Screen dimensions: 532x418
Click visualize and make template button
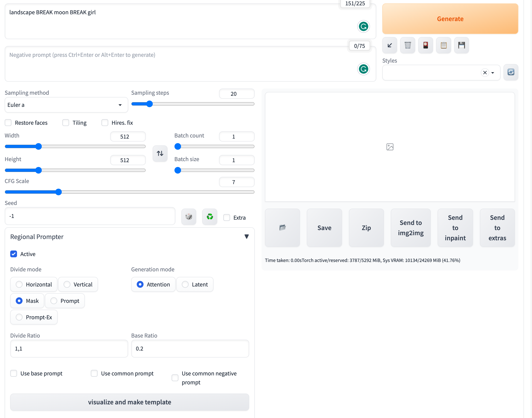(x=129, y=402)
